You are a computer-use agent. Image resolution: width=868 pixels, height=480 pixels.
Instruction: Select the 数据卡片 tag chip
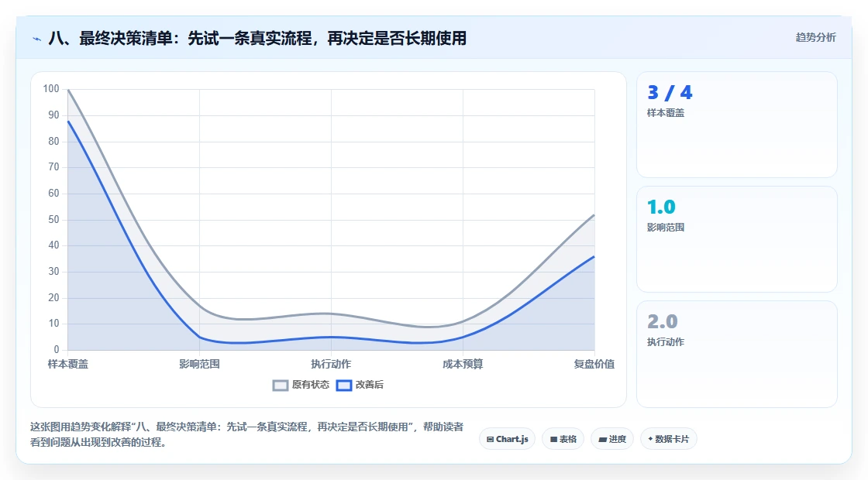pos(669,439)
